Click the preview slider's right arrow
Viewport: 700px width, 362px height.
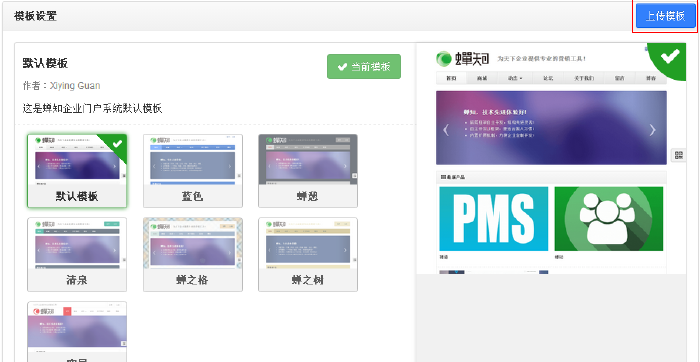(652, 129)
